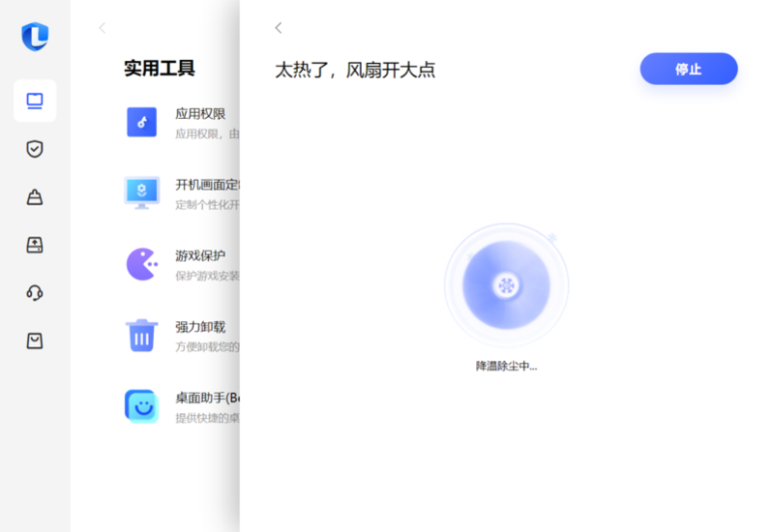
Task: Open the 游戏保护 tool entry label
Action: [x=200, y=255]
